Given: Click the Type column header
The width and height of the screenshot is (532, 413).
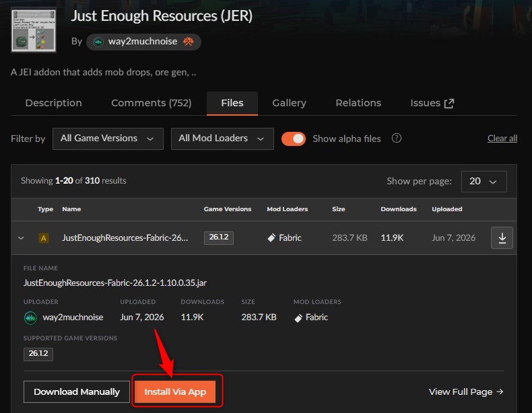Looking at the screenshot, I should [x=46, y=209].
